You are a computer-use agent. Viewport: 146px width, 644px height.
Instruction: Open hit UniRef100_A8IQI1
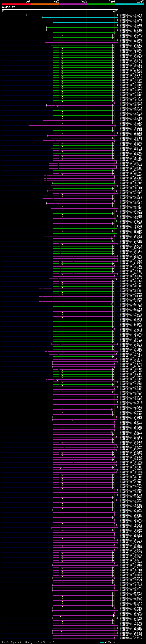[131, 22]
